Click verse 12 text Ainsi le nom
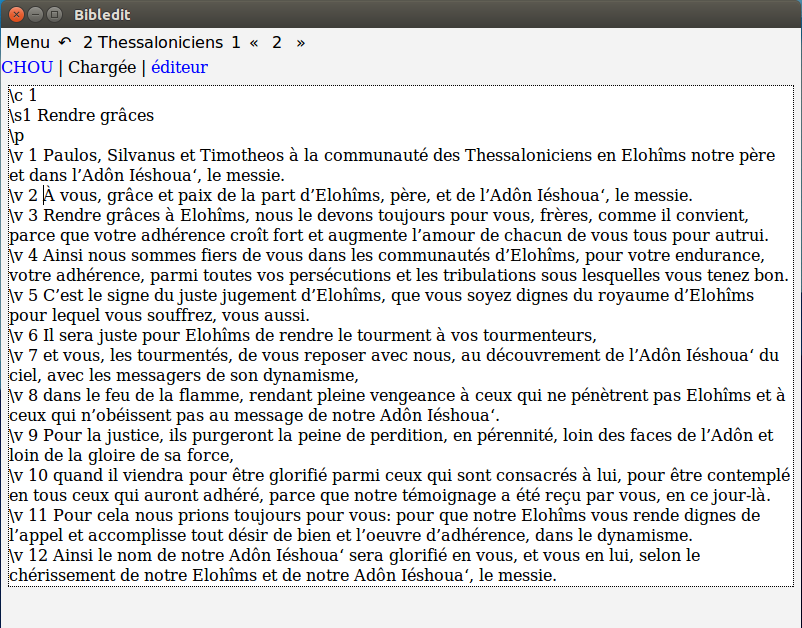 (354, 565)
